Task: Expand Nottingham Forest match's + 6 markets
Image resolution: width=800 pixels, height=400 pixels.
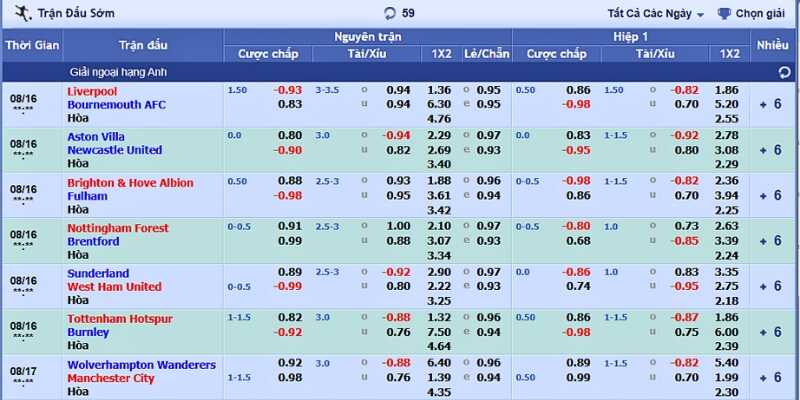Action: (770, 241)
